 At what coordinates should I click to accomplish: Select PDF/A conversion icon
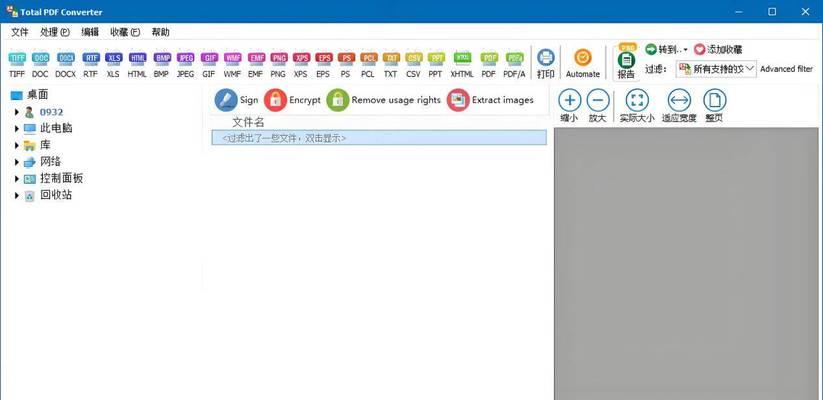coord(514,64)
